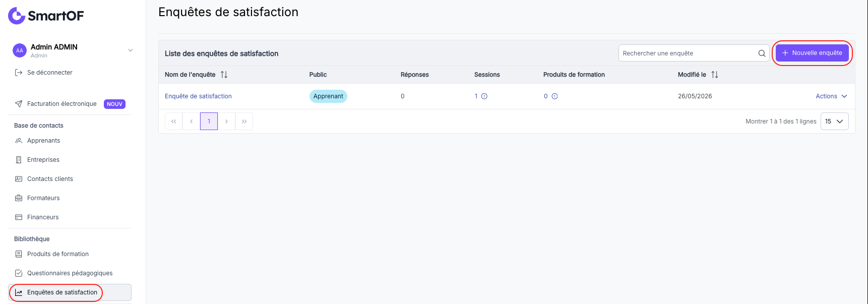The width and height of the screenshot is (868, 304).
Task: Go to next page
Action: (x=227, y=121)
